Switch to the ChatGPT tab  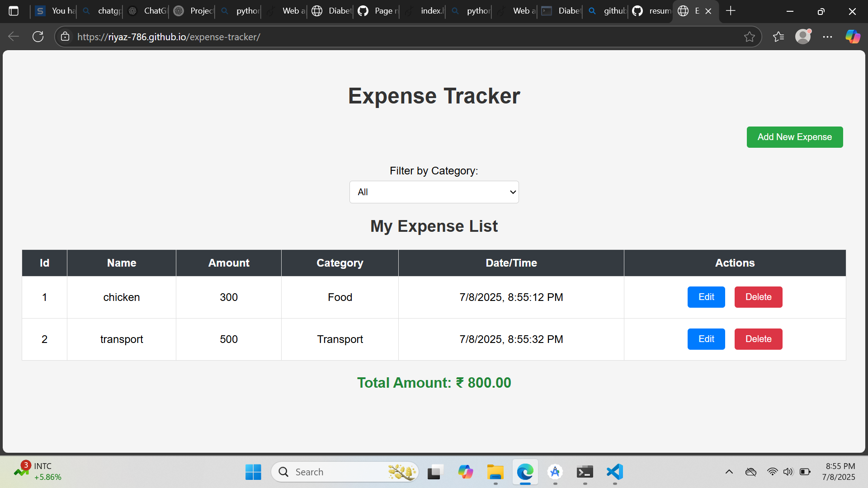(x=147, y=11)
